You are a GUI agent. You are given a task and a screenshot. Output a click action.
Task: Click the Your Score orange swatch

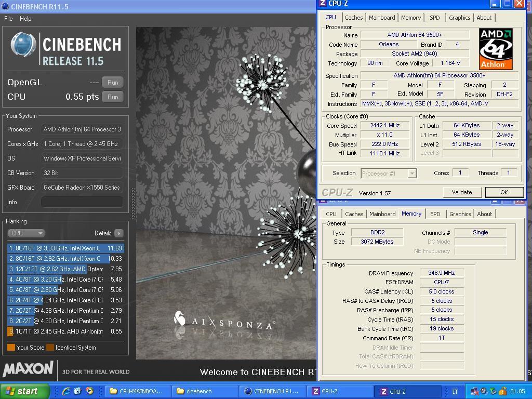pos(11,348)
